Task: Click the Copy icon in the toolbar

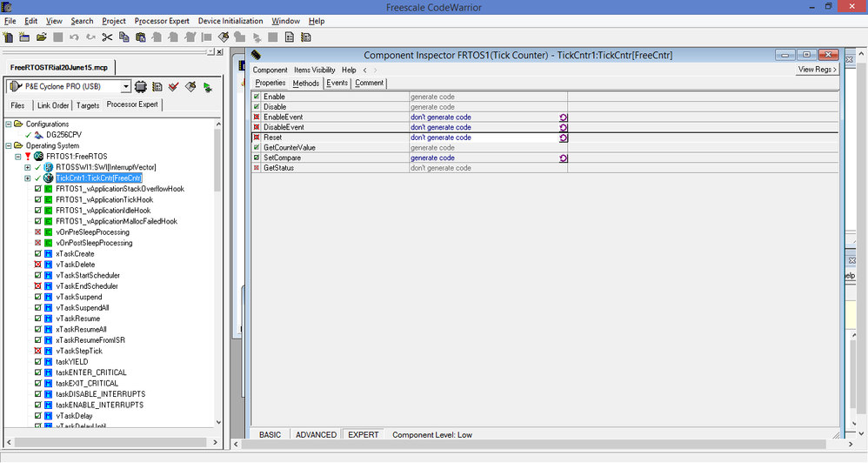Action: click(x=124, y=37)
